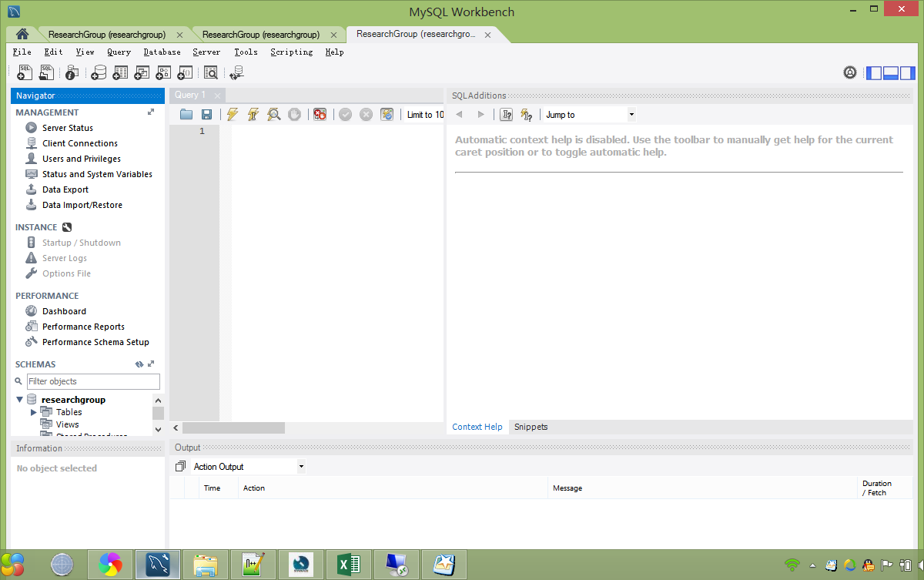Create new schema toolbar icon
The image size is (924, 580).
coord(99,72)
